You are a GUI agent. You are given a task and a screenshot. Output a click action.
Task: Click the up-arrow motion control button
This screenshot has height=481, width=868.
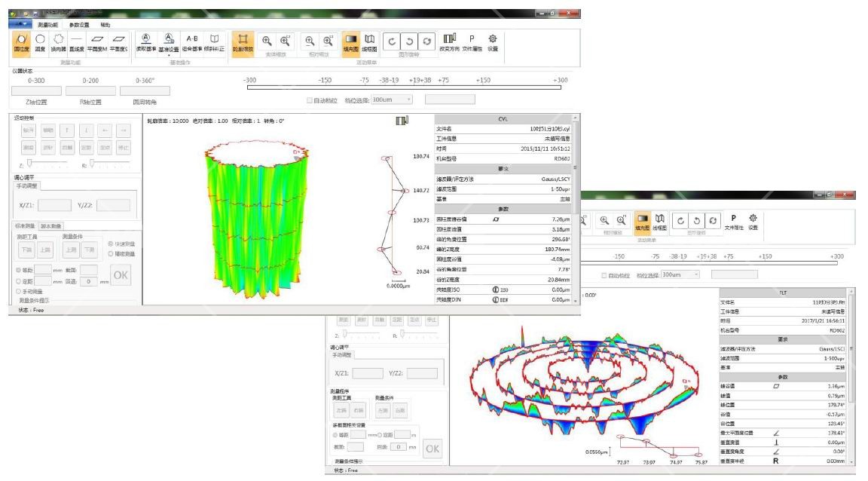67,130
